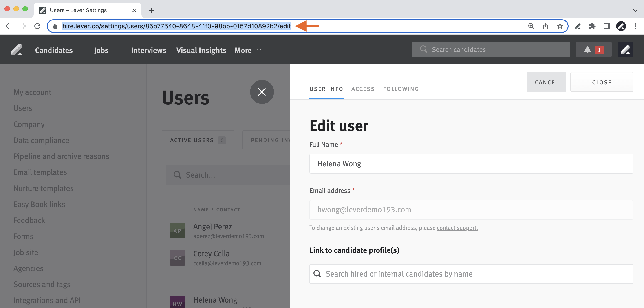Expand the More navigation dropdown
The image size is (644, 308).
pyautogui.click(x=248, y=50)
